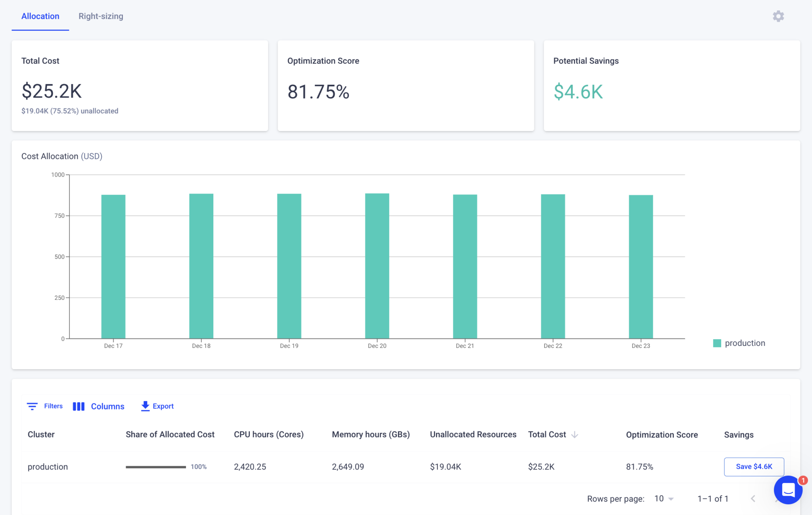The width and height of the screenshot is (812, 515).
Task: Toggle production series visibility in chart legend
Action: 739,343
